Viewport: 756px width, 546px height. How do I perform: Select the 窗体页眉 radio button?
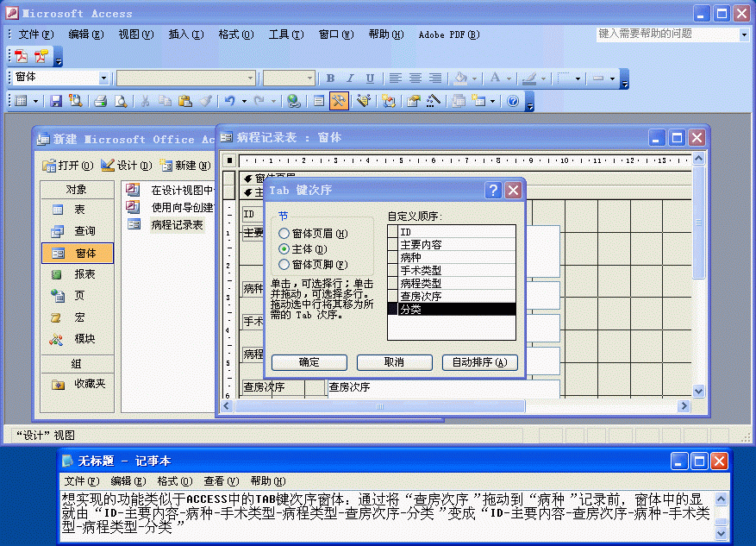284,234
